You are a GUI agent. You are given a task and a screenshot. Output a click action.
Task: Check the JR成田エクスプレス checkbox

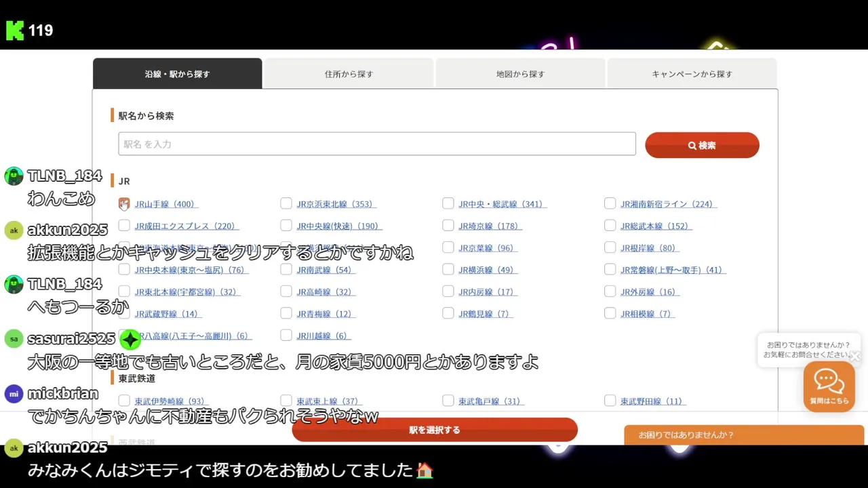(x=124, y=225)
